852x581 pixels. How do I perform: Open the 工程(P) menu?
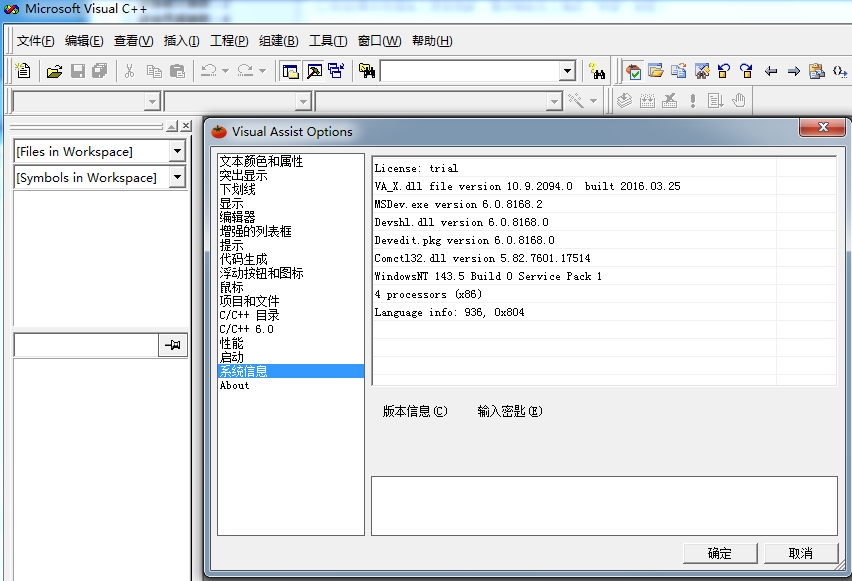point(229,41)
